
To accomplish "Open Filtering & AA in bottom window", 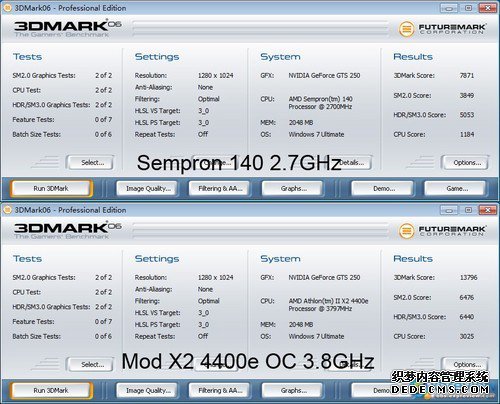I will (x=220, y=391).
